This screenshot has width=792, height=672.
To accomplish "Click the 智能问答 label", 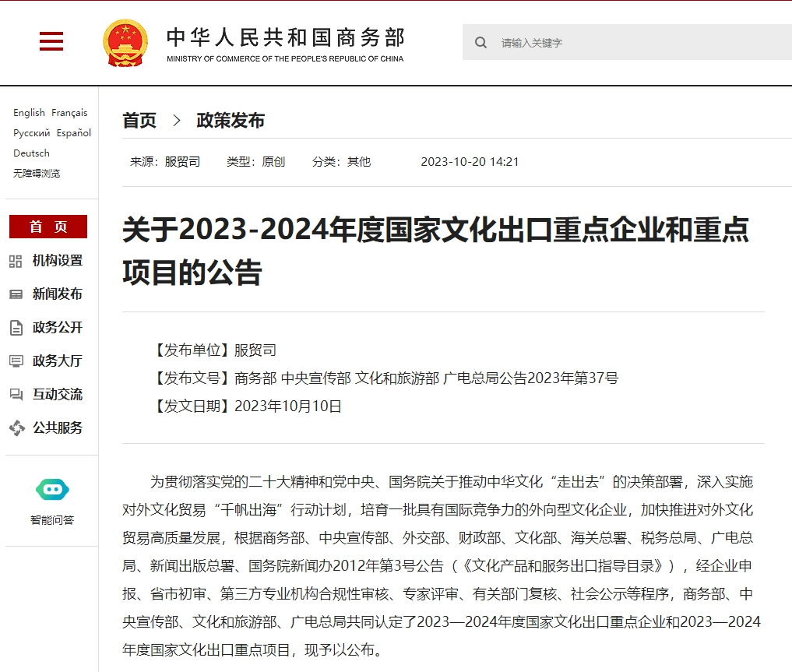I will 52,520.
